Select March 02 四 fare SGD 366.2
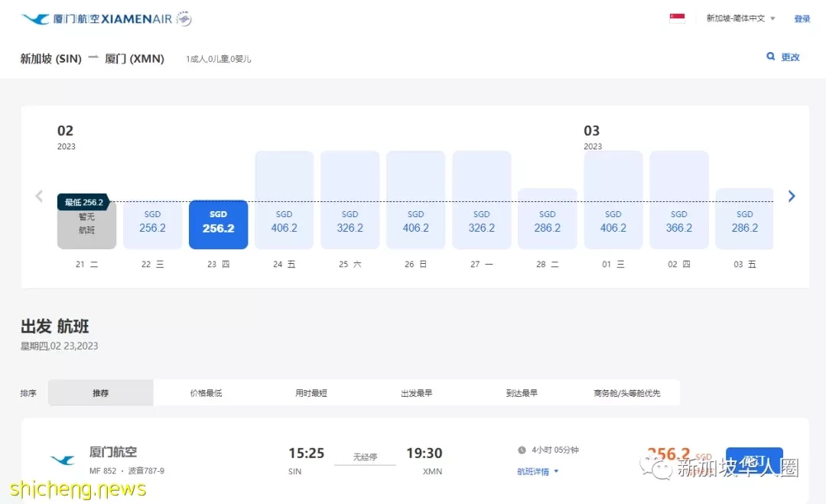826x504 pixels. click(679, 200)
